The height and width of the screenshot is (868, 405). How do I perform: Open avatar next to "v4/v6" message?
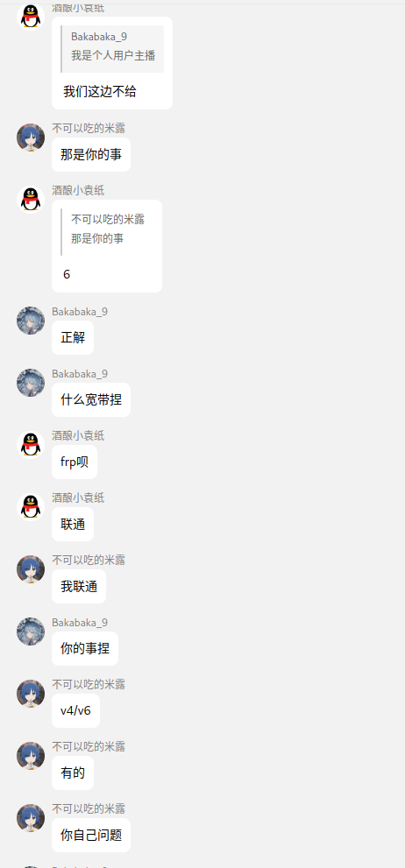click(31, 694)
